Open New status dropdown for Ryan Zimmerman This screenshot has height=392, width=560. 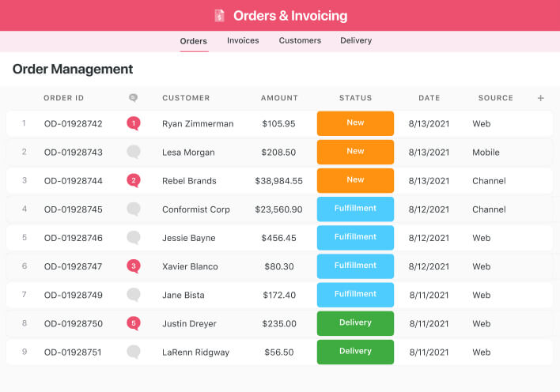click(355, 123)
